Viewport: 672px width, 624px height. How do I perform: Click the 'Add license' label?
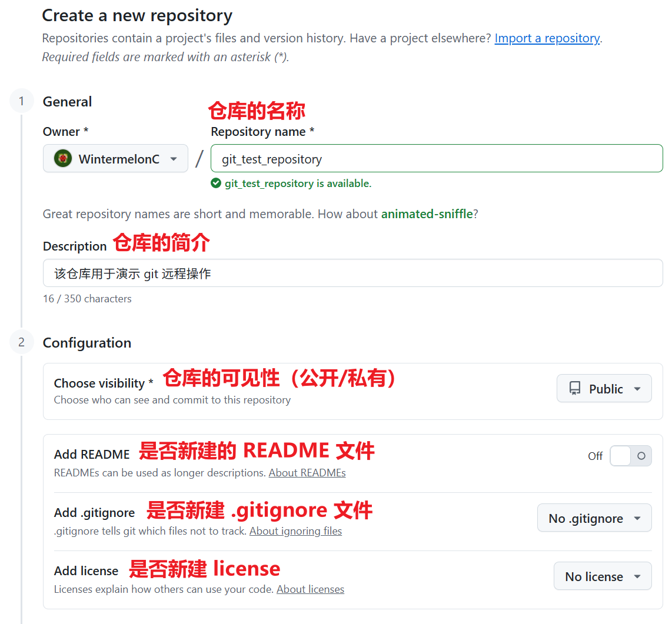(x=86, y=570)
